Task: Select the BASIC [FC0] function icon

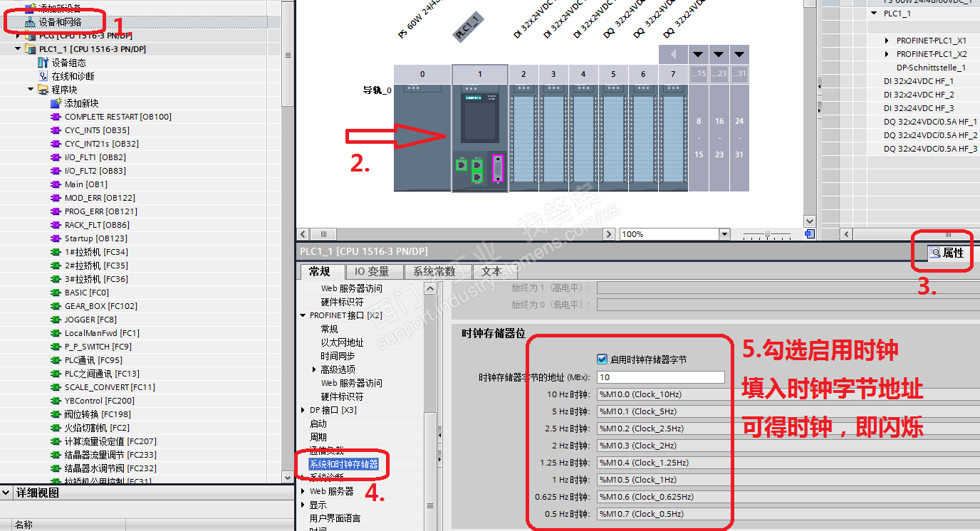Action: [x=56, y=293]
